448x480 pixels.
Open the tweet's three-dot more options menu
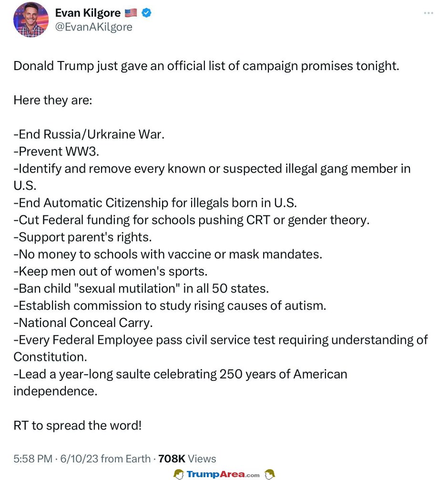[428, 13]
